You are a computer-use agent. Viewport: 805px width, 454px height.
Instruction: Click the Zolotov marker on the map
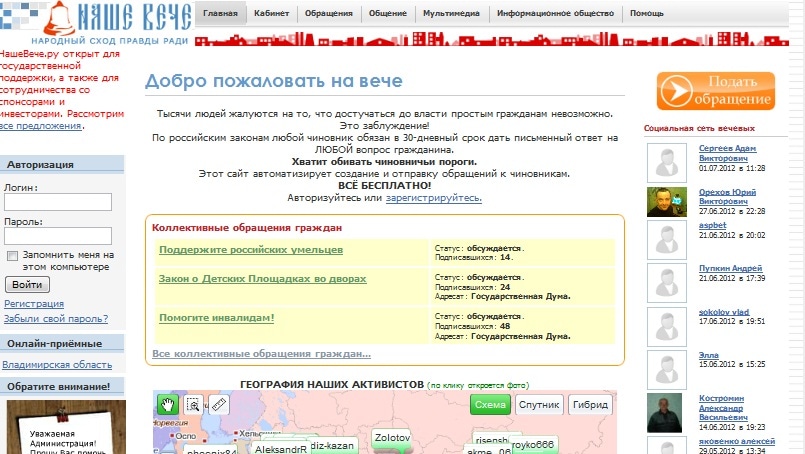tap(392, 438)
